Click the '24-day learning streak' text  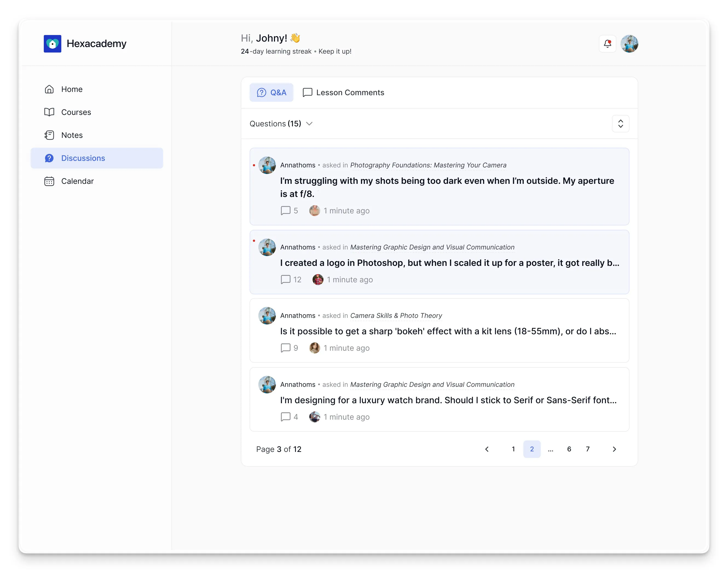(x=276, y=52)
